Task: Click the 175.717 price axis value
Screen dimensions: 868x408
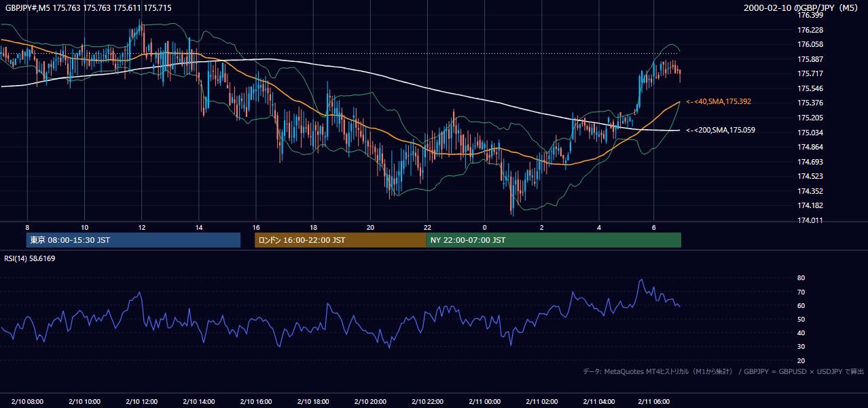Action: tap(810, 73)
